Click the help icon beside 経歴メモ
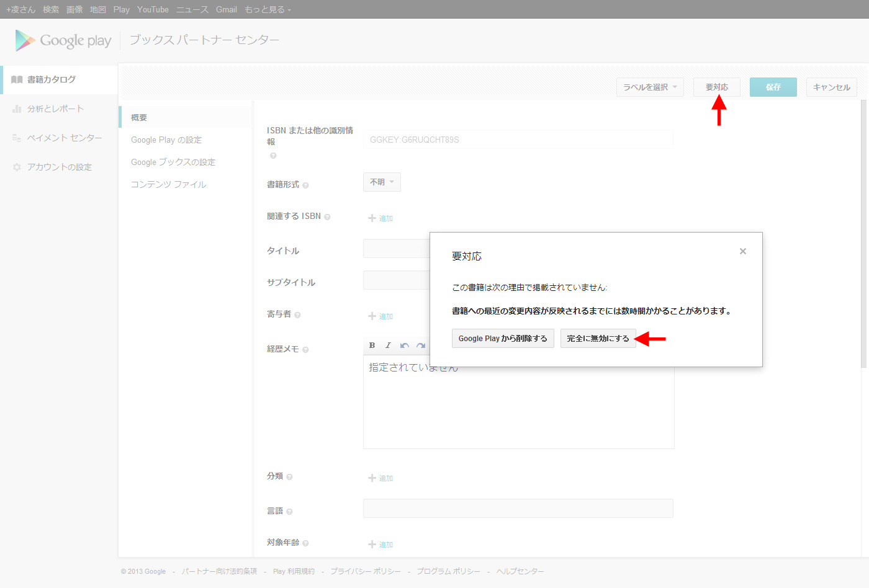The width and height of the screenshot is (869, 588). pyautogui.click(x=305, y=350)
